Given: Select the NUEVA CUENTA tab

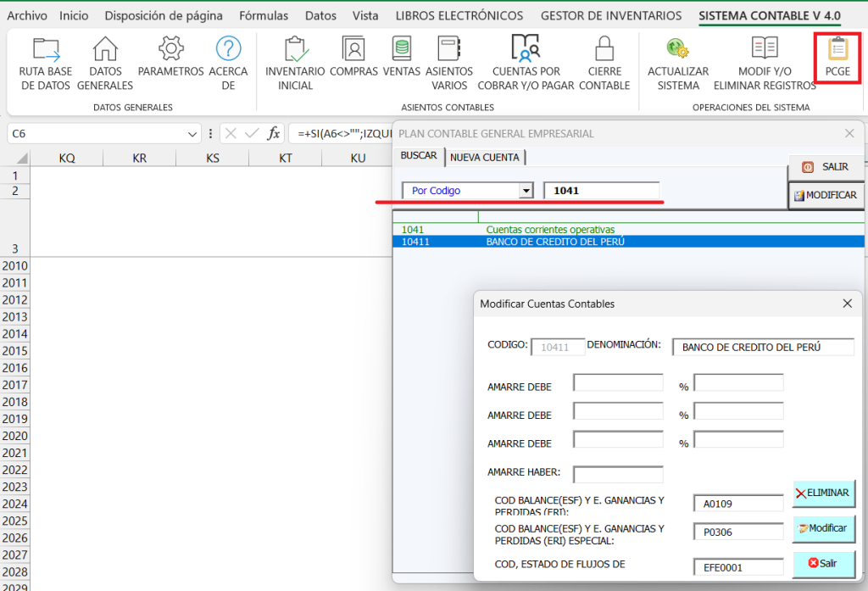Looking at the screenshot, I should 484,158.
